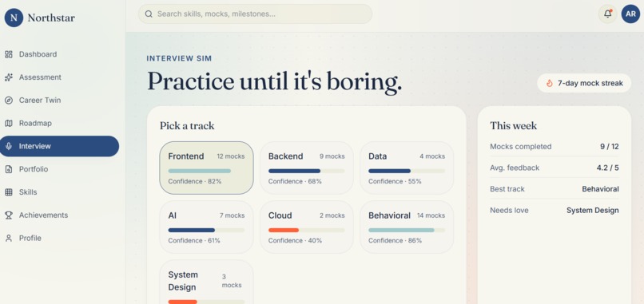Open the Skills sidebar item

coord(60,192)
